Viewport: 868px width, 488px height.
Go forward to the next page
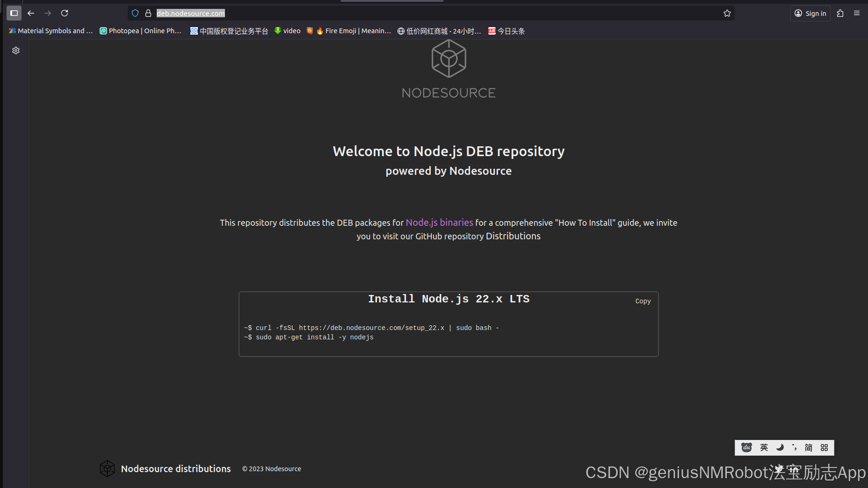click(x=48, y=13)
